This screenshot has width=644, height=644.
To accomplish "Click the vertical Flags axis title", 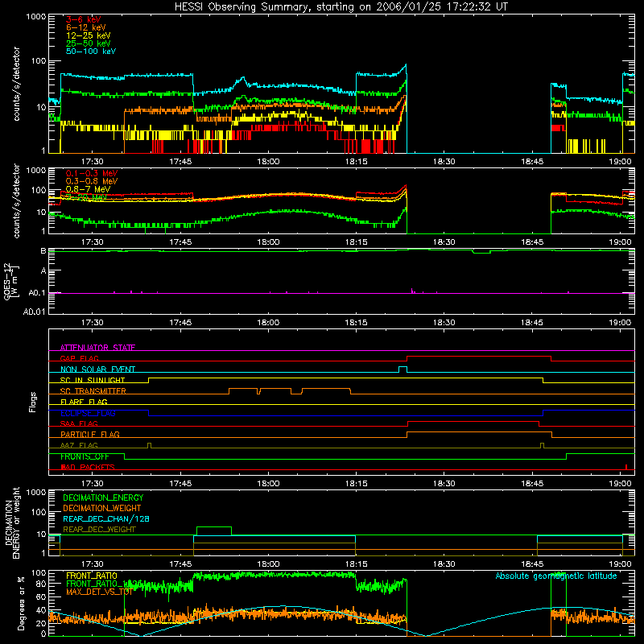I will (33, 402).
